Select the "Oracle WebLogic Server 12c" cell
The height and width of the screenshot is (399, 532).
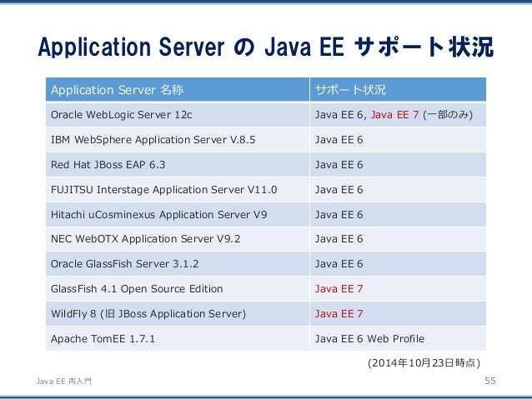pyautogui.click(x=178, y=115)
